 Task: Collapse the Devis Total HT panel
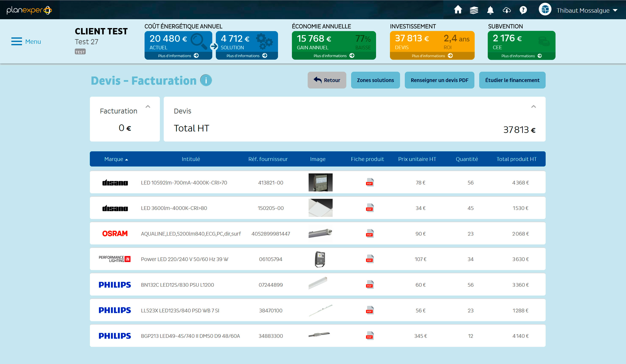pyautogui.click(x=534, y=107)
